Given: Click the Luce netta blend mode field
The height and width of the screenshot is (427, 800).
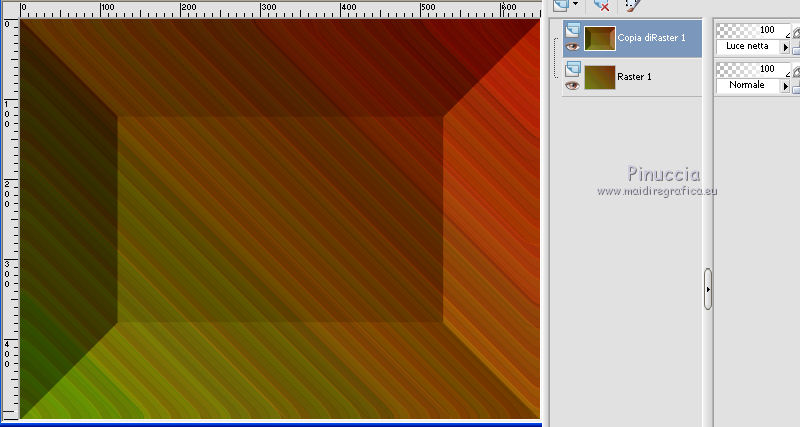Looking at the screenshot, I should (x=748, y=46).
